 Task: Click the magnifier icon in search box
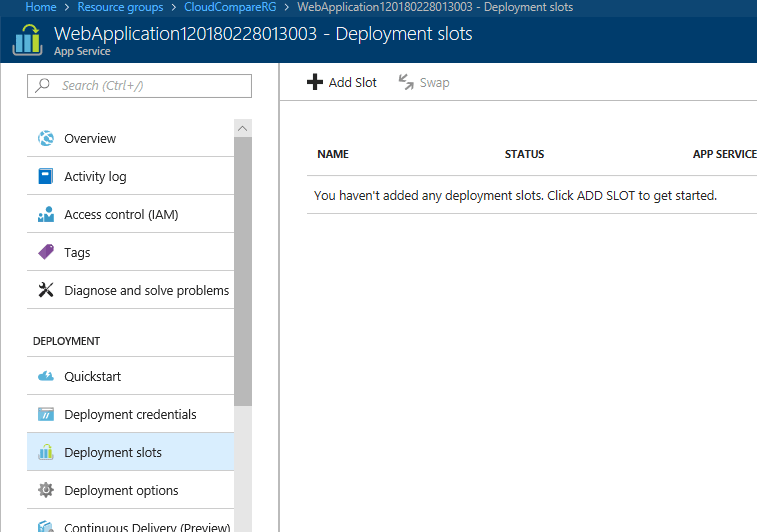[x=43, y=85]
